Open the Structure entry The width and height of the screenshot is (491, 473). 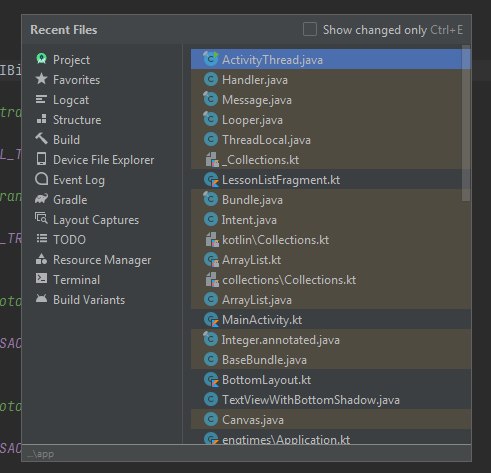point(77,120)
